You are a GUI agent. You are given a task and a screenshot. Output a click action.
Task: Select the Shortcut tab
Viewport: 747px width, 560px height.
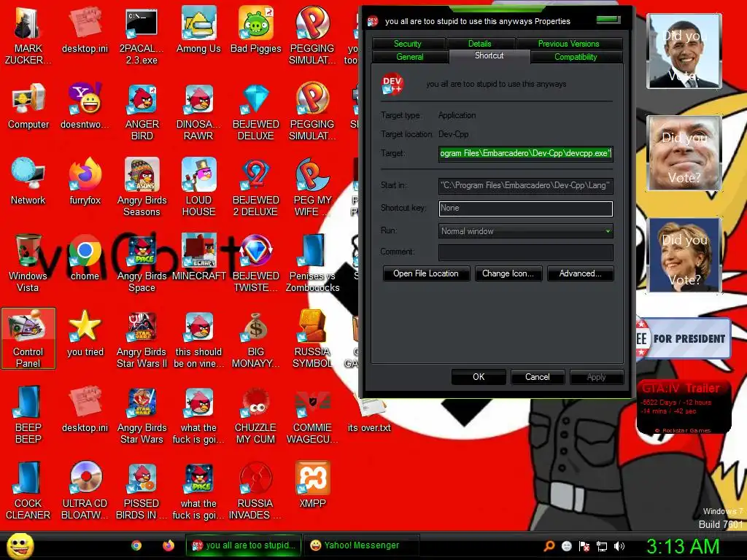pyautogui.click(x=489, y=55)
